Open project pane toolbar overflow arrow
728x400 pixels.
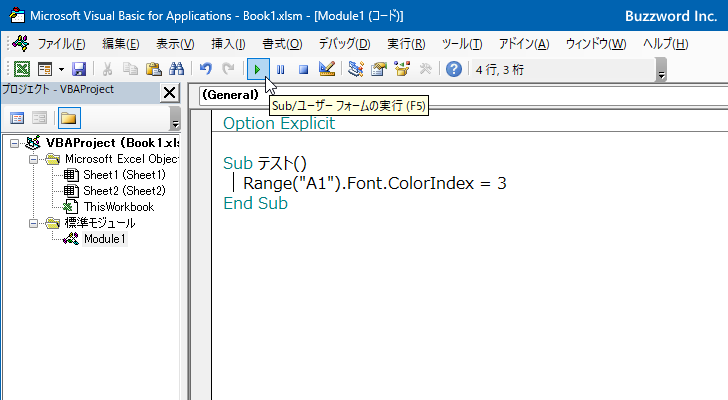(175, 118)
